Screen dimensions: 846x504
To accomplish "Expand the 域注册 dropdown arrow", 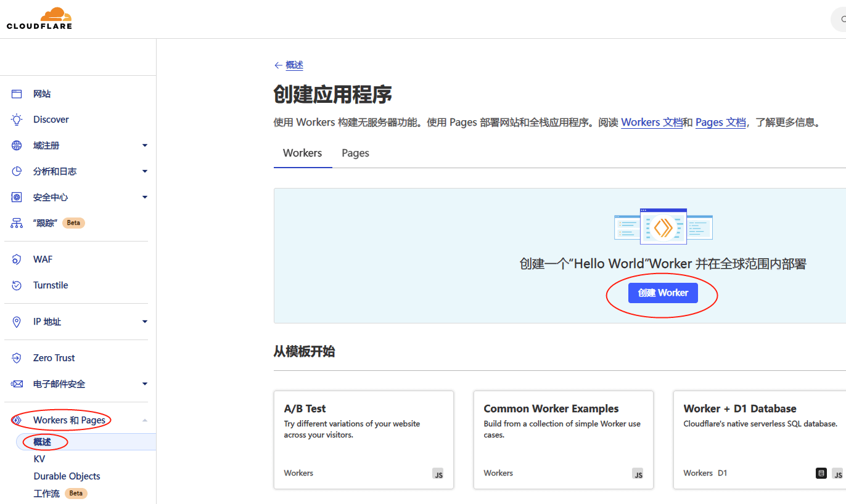I will point(145,145).
